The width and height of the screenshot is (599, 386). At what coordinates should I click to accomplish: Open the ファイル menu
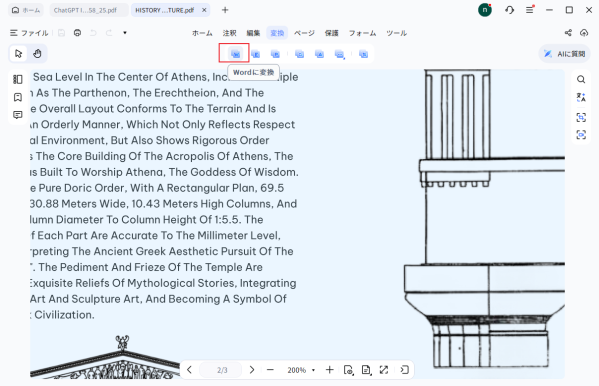(29, 33)
